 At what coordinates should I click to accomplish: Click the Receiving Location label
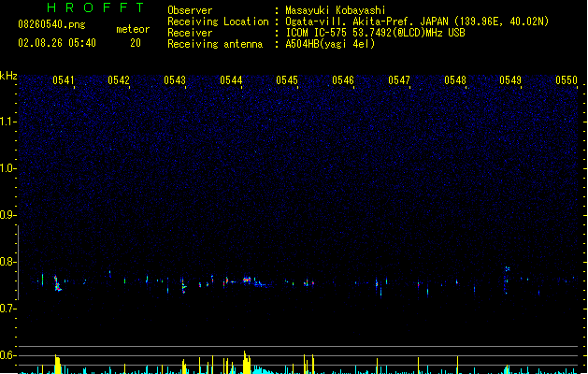[x=218, y=22]
